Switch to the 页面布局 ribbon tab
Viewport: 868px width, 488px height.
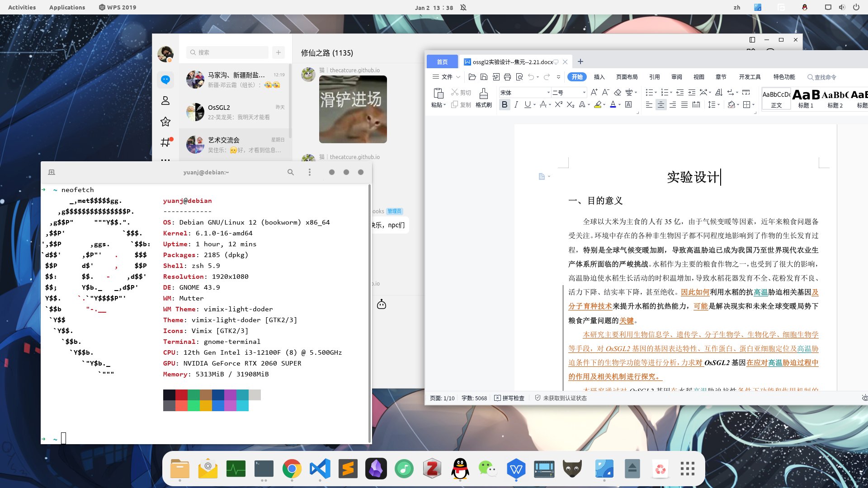point(627,77)
